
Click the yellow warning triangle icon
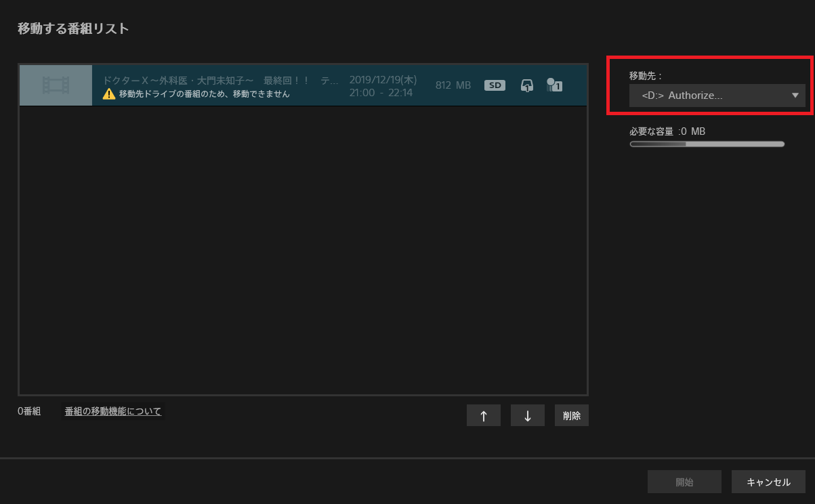(108, 94)
